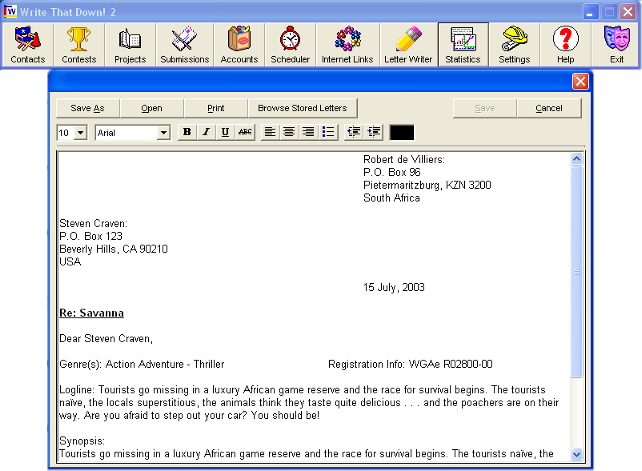The height and width of the screenshot is (471, 642).
Task: Increase paragraph indent
Action: (373, 132)
